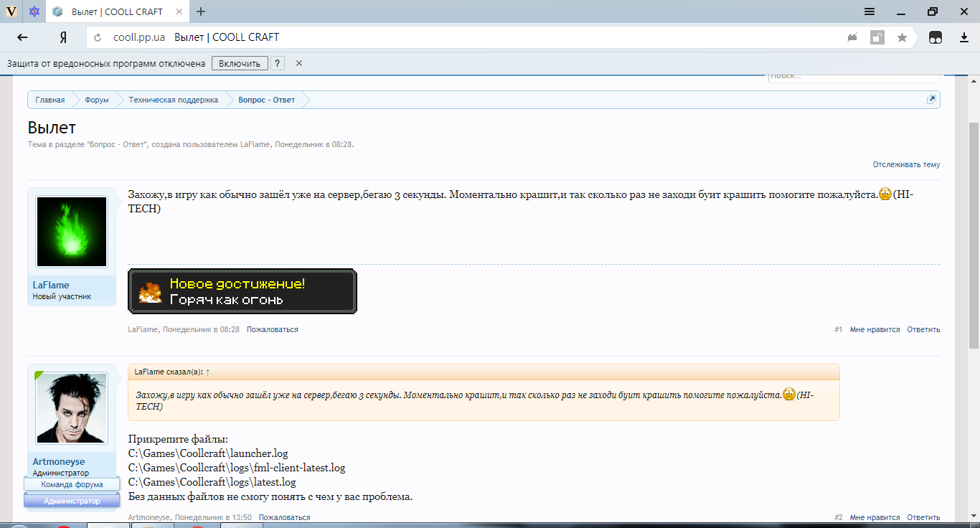The height and width of the screenshot is (528, 980).
Task: Dismiss the malware protection notification bar
Action: point(299,63)
